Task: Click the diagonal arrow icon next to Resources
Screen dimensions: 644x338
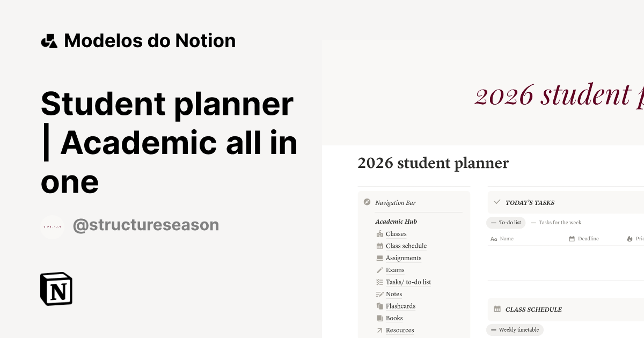Action: pyautogui.click(x=379, y=330)
